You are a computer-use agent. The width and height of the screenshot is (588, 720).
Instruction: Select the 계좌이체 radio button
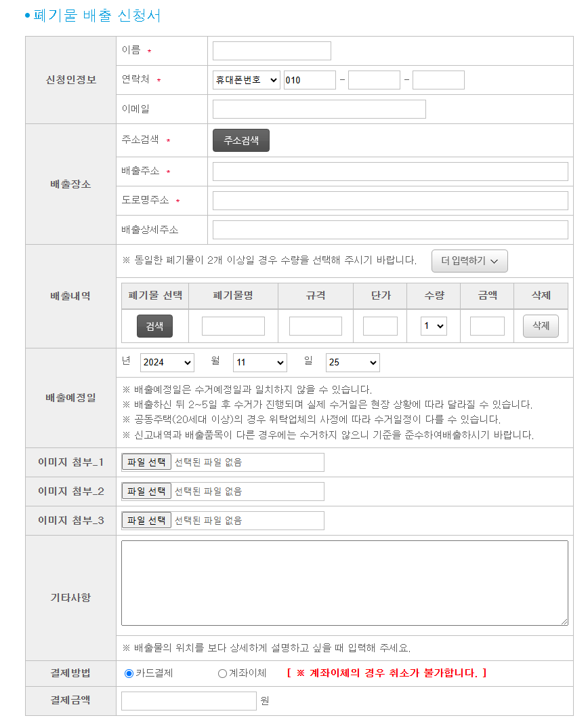pos(222,673)
